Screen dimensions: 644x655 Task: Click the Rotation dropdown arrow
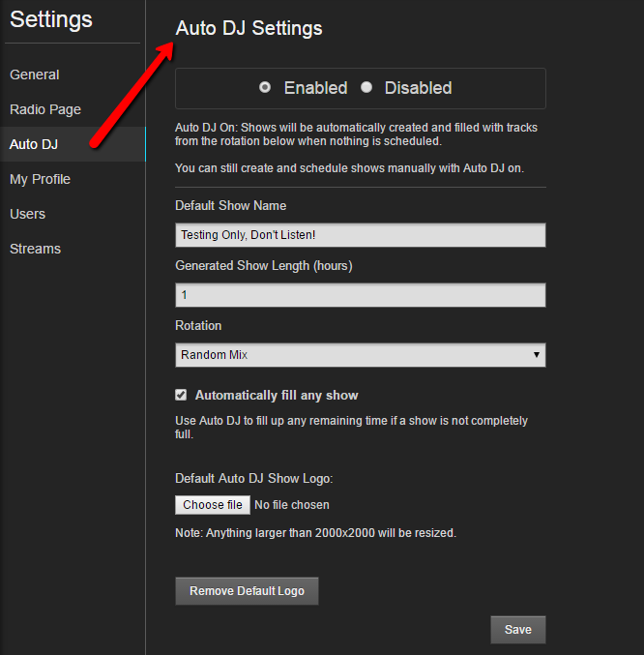tap(537, 355)
